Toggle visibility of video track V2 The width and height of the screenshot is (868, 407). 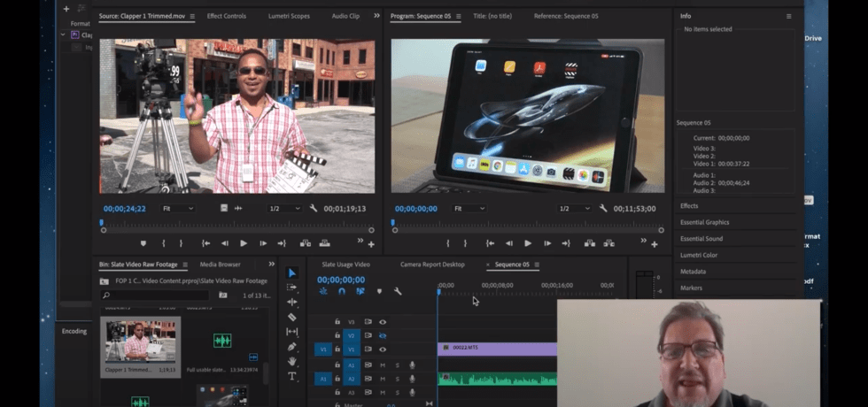pyautogui.click(x=383, y=336)
